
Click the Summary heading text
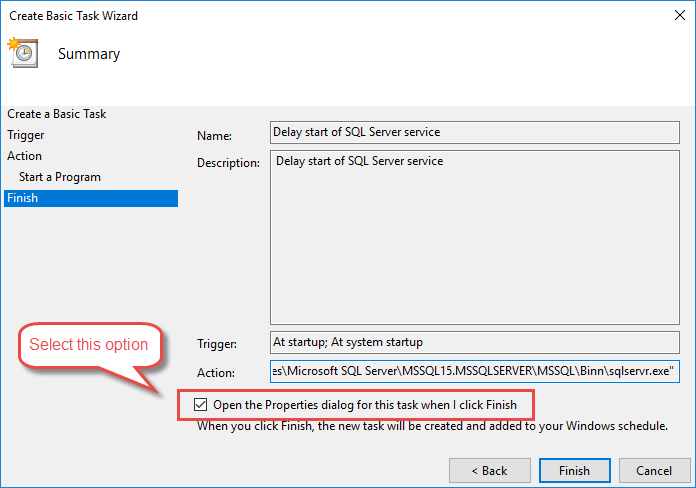(89, 54)
